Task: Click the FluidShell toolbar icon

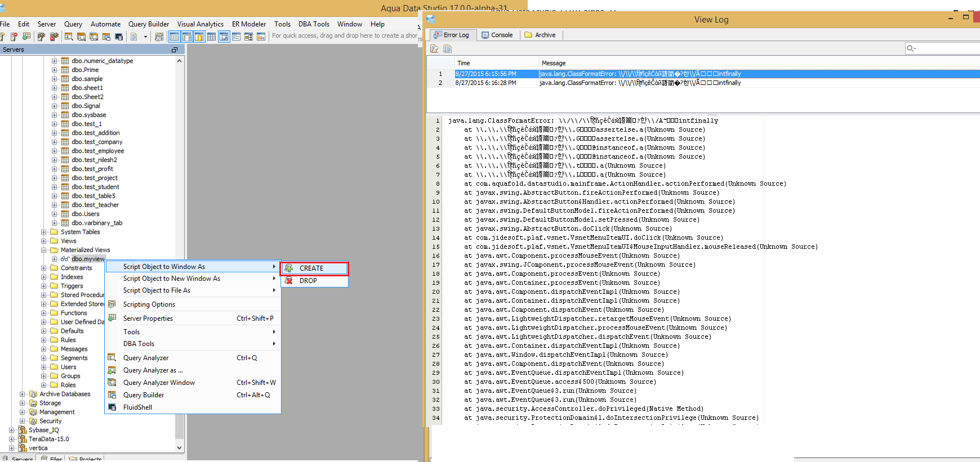Action: click(119, 37)
